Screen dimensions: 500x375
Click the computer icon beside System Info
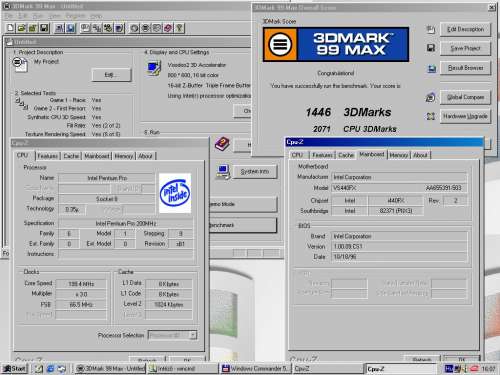(223, 172)
